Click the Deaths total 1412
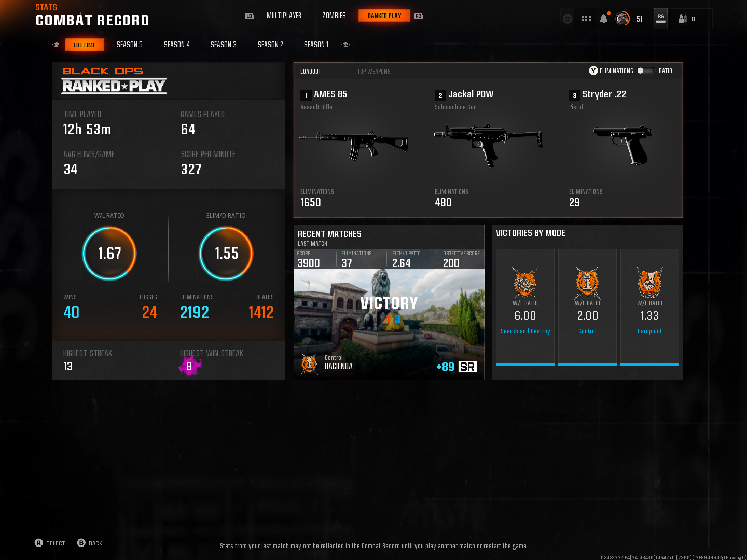This screenshot has width=747, height=560. [x=261, y=313]
